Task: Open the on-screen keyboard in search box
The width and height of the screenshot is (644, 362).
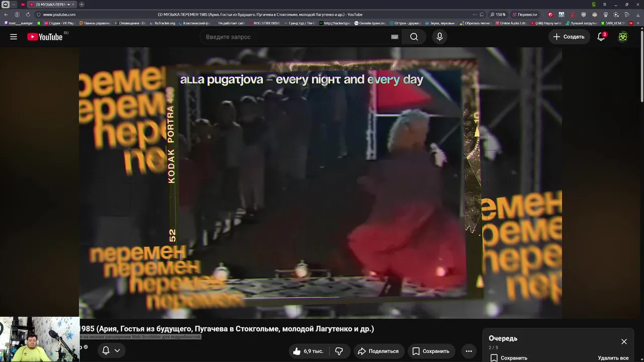Action: pyautogui.click(x=394, y=37)
